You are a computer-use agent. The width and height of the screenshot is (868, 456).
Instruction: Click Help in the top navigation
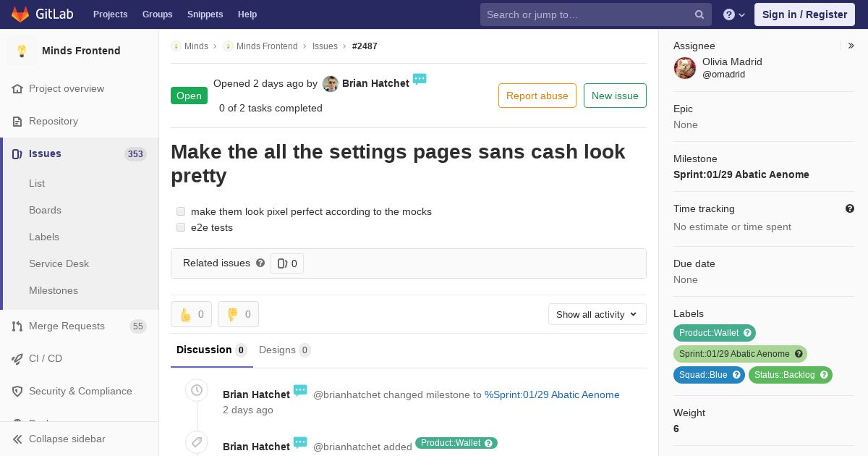247,14
